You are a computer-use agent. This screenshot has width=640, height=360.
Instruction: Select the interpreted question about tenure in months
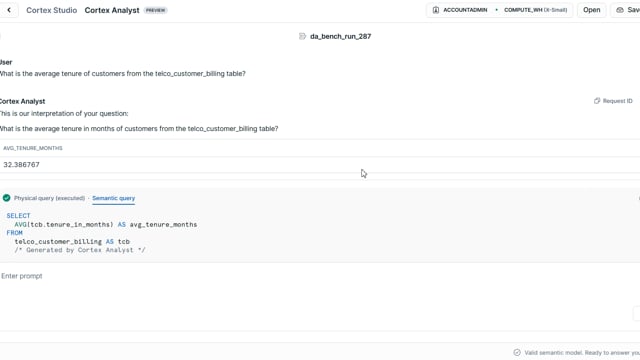(139, 129)
